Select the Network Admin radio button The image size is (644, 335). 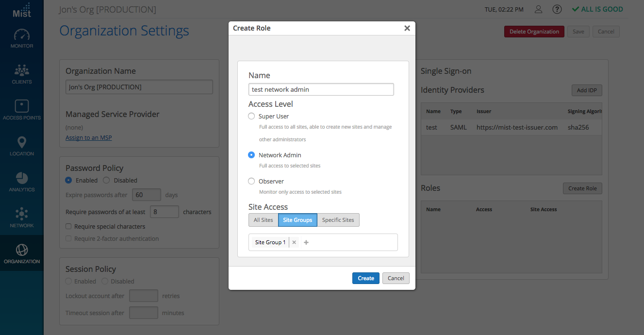coord(251,155)
